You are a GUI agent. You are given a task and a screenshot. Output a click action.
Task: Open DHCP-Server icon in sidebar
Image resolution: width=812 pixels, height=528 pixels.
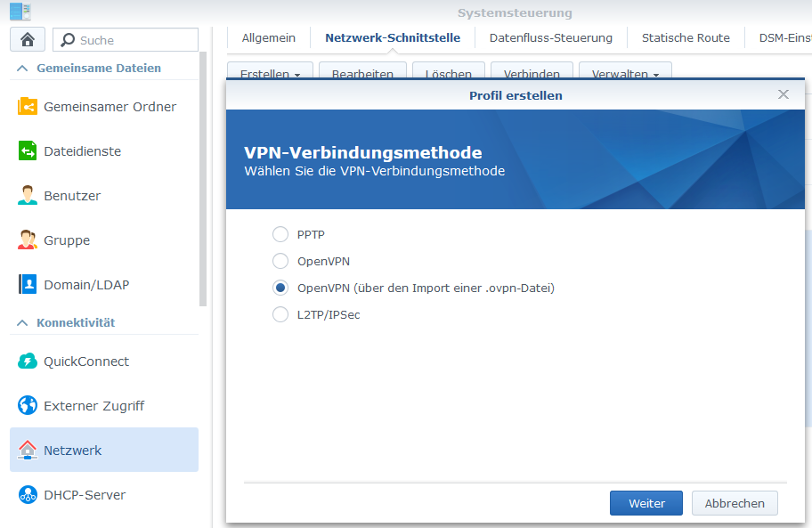pos(28,495)
